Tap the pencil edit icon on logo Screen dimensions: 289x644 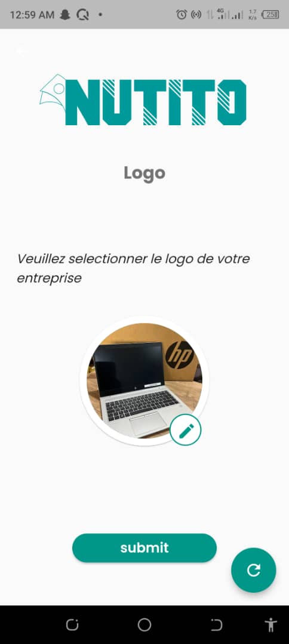click(186, 430)
